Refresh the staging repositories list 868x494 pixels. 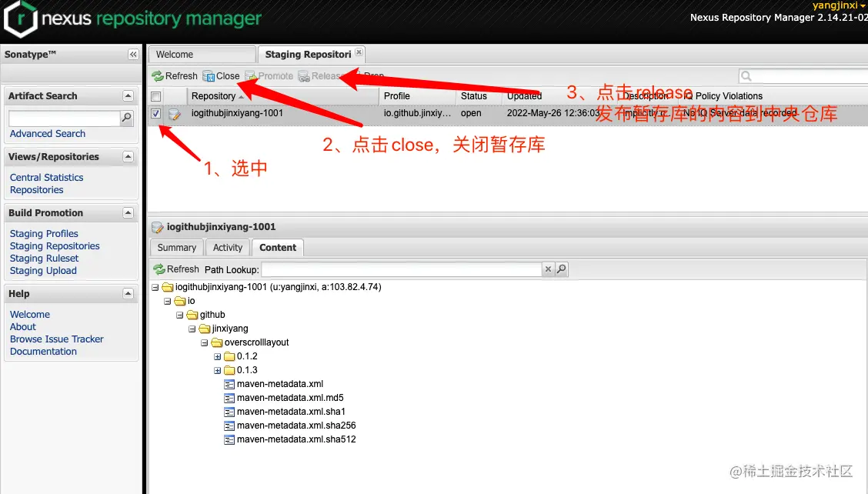pos(175,76)
